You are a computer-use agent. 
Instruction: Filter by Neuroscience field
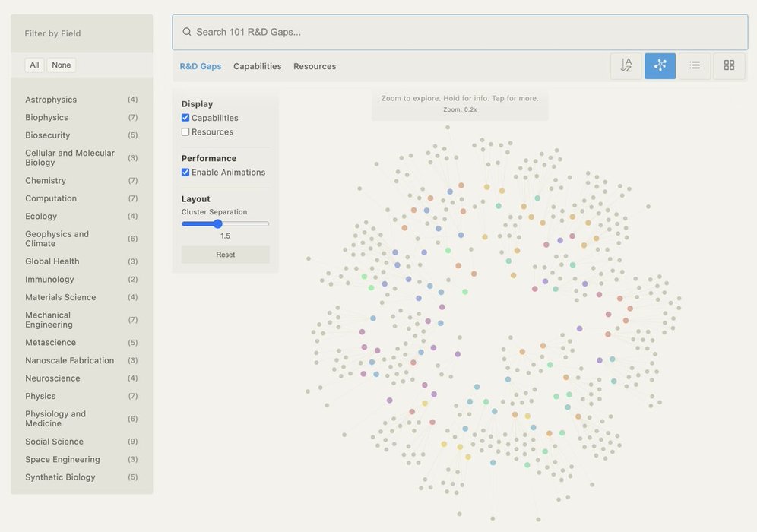pos(52,378)
